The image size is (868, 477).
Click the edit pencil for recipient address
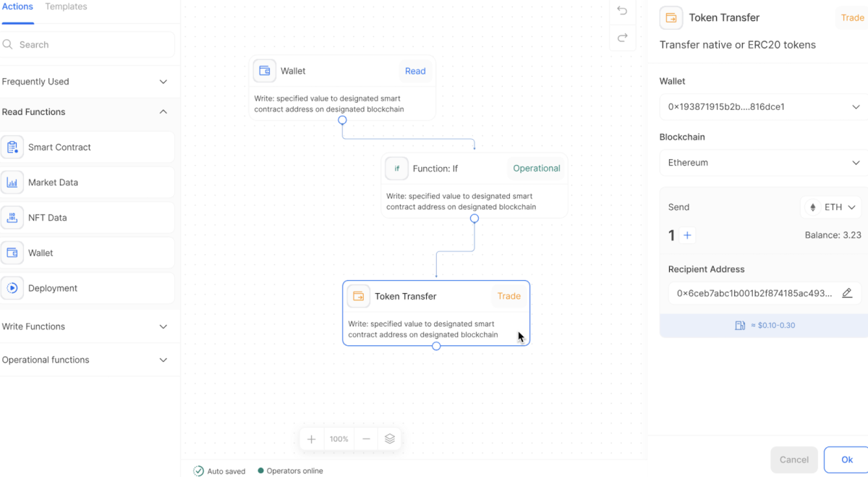pos(847,293)
